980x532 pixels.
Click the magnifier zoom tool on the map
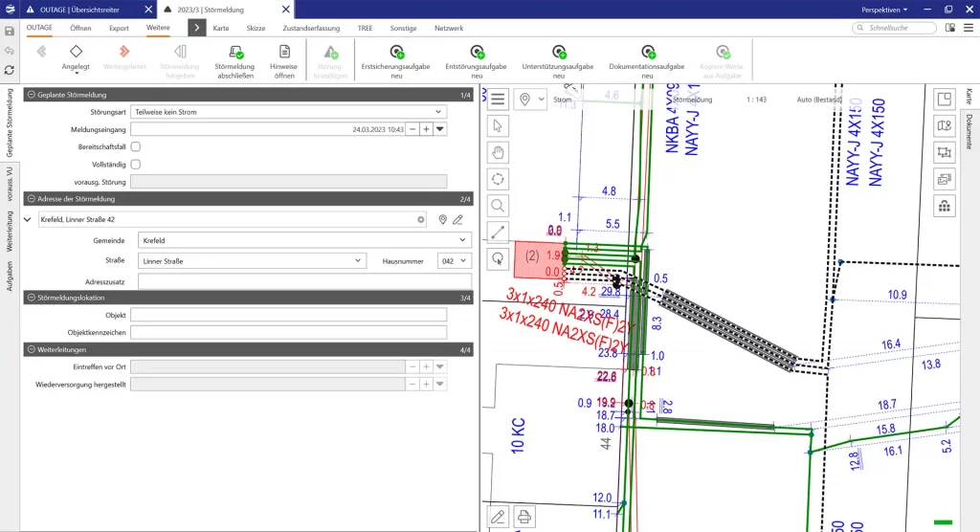[498, 205]
